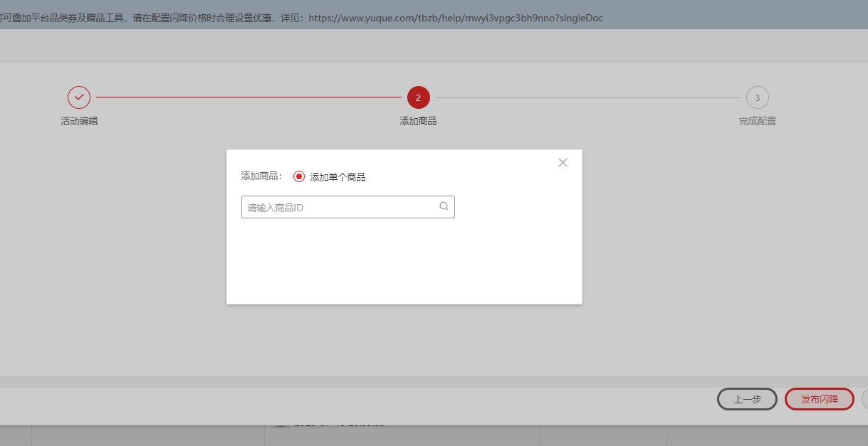
Task: Open the yuque.com help link in banner
Action: tap(455, 18)
